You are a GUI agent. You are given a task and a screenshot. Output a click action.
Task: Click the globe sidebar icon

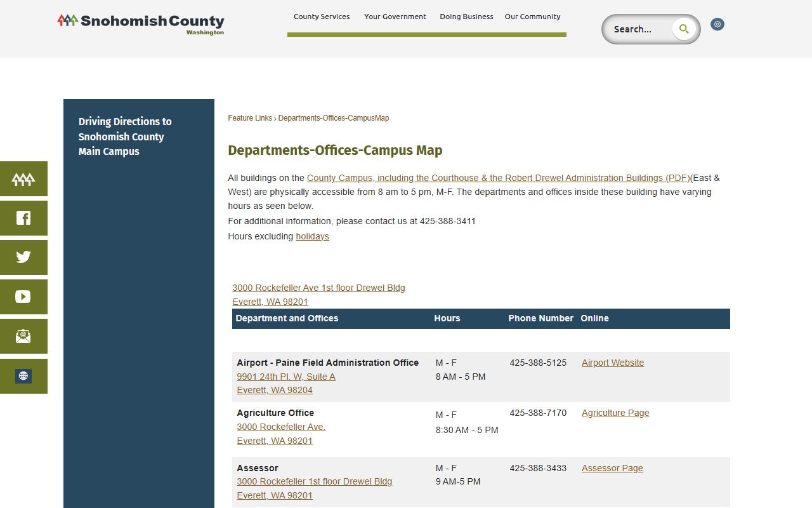click(23, 376)
